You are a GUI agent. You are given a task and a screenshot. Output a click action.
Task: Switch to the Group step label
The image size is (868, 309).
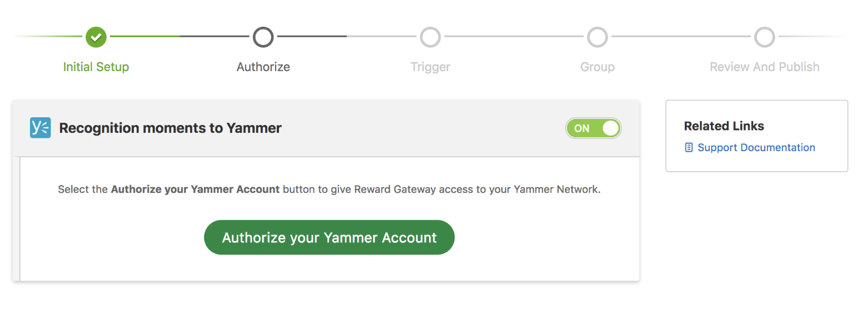point(597,67)
